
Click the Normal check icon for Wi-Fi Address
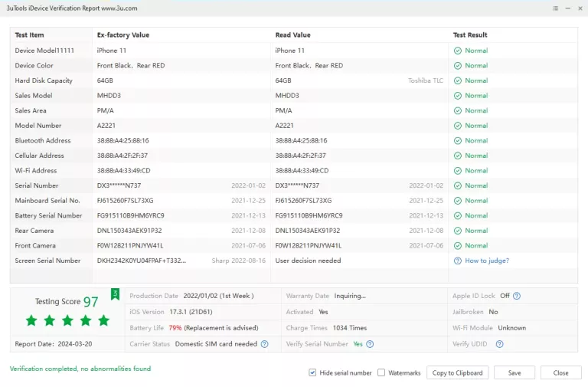[458, 171]
